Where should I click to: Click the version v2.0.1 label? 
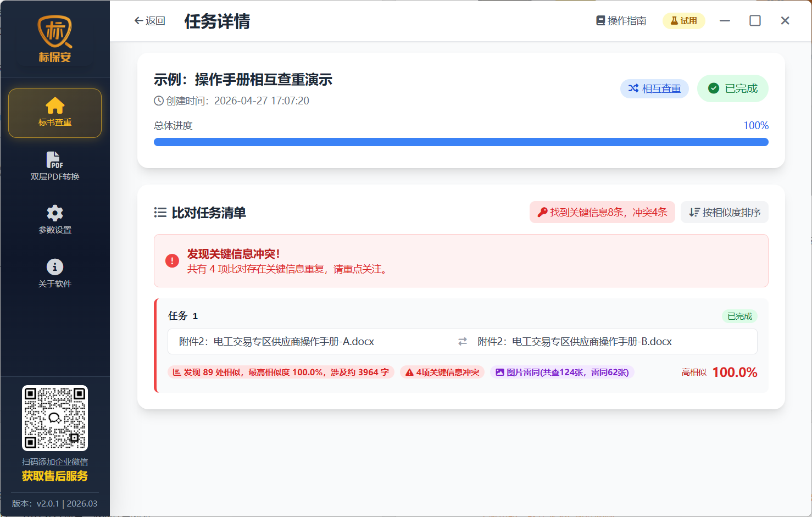point(55,504)
